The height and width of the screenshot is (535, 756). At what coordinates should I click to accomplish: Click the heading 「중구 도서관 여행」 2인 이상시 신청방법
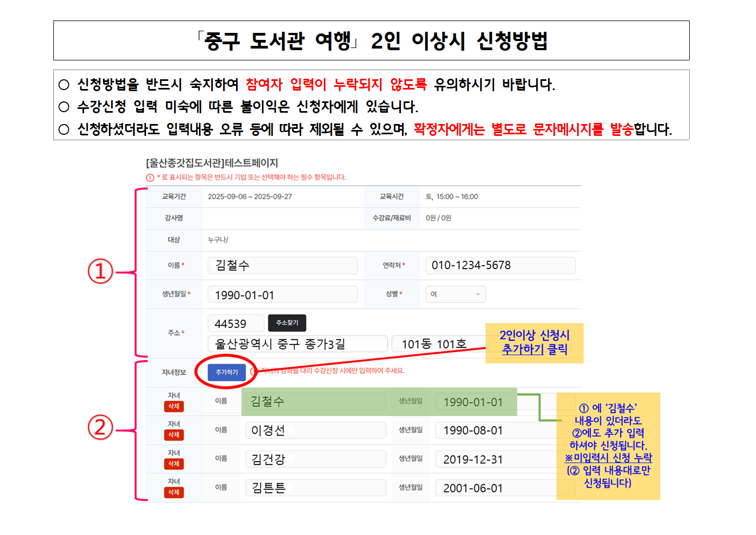(371, 41)
